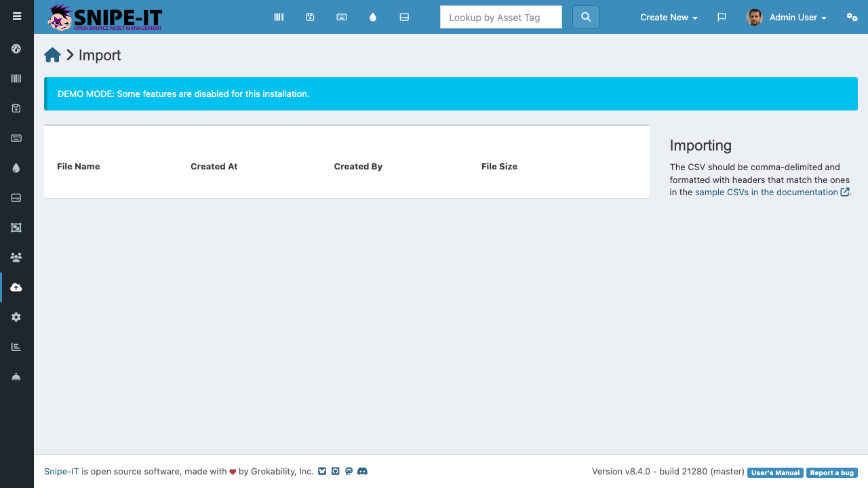Click the search magnifier button

tap(586, 17)
